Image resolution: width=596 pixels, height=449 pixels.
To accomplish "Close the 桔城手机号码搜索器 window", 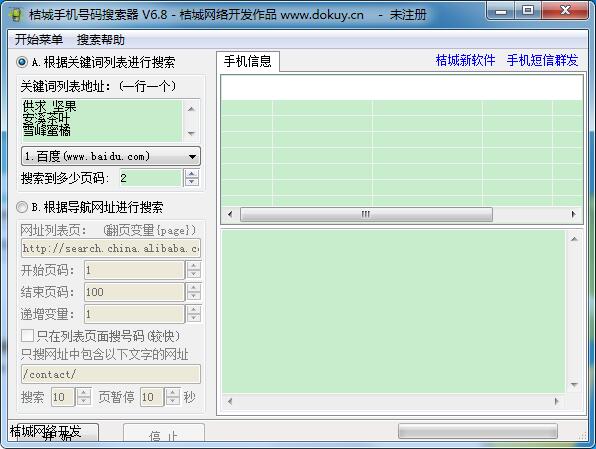I will [x=565, y=11].
